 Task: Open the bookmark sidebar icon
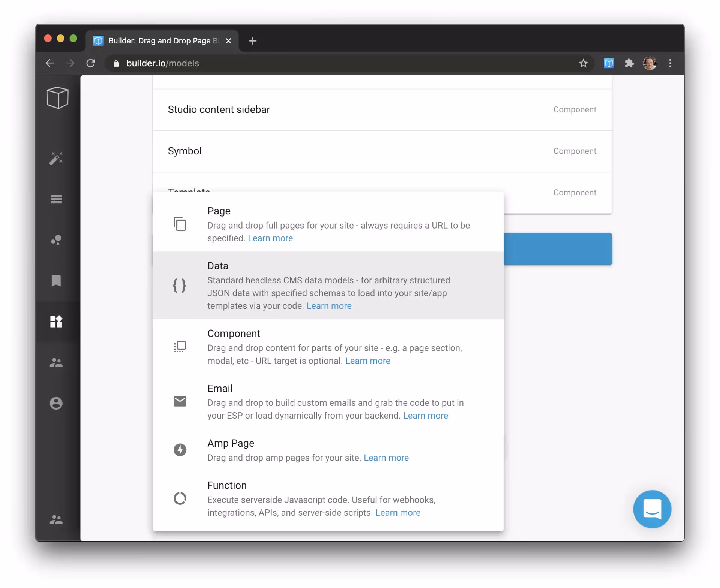click(56, 281)
